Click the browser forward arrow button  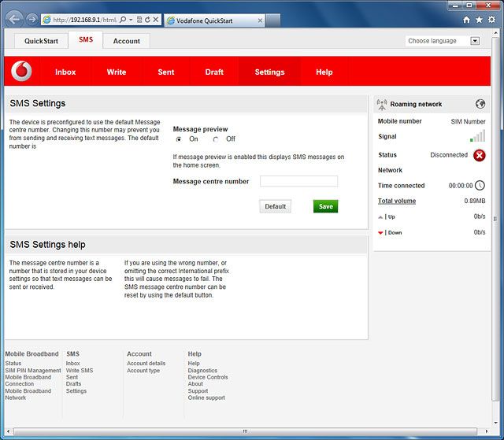pyautogui.click(x=31, y=20)
